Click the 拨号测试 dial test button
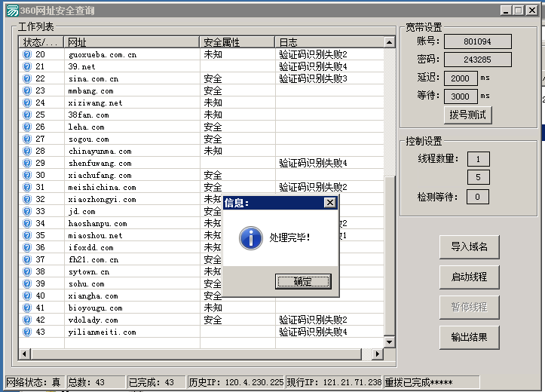 (x=468, y=115)
